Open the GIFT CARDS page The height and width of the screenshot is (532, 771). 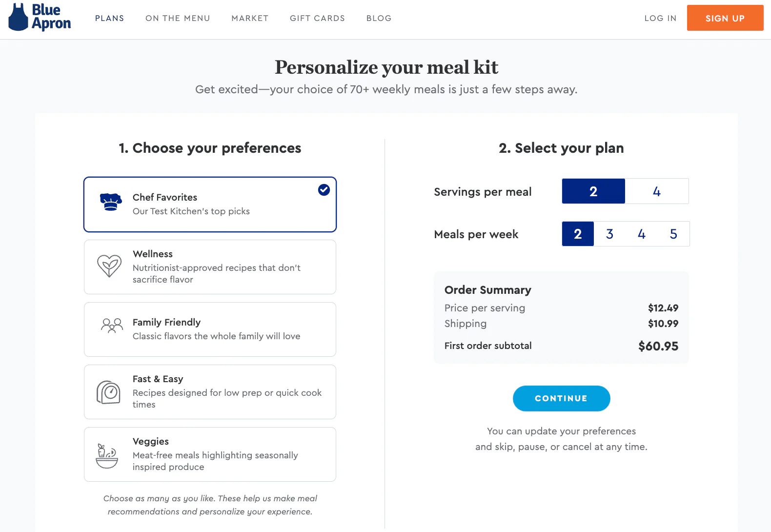(x=317, y=18)
